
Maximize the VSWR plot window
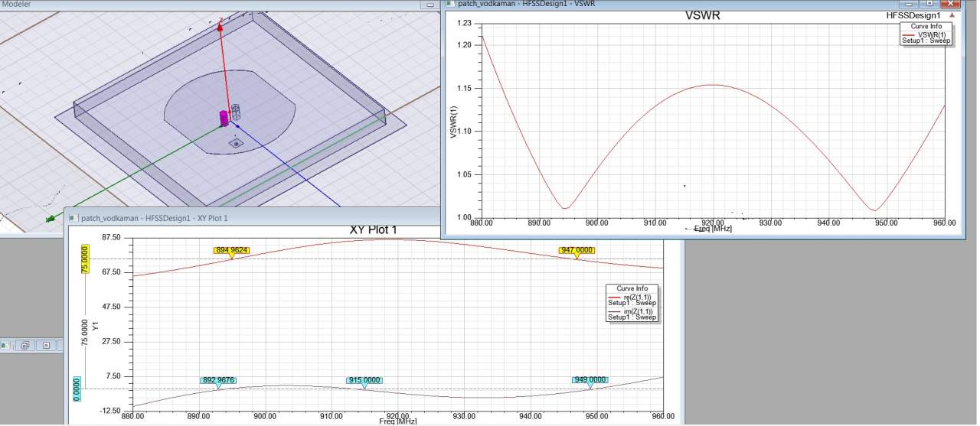tap(930, 4)
